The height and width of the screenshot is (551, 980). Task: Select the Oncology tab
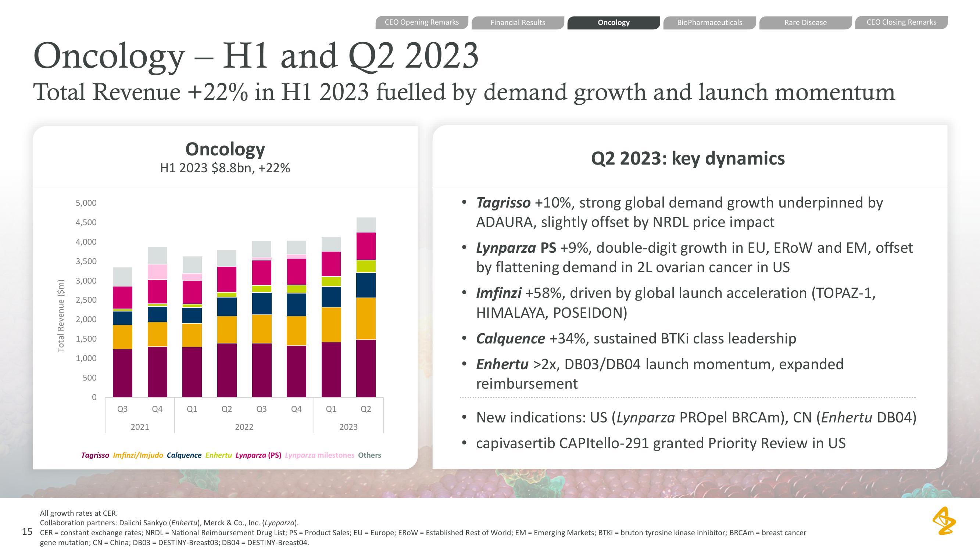pos(613,22)
